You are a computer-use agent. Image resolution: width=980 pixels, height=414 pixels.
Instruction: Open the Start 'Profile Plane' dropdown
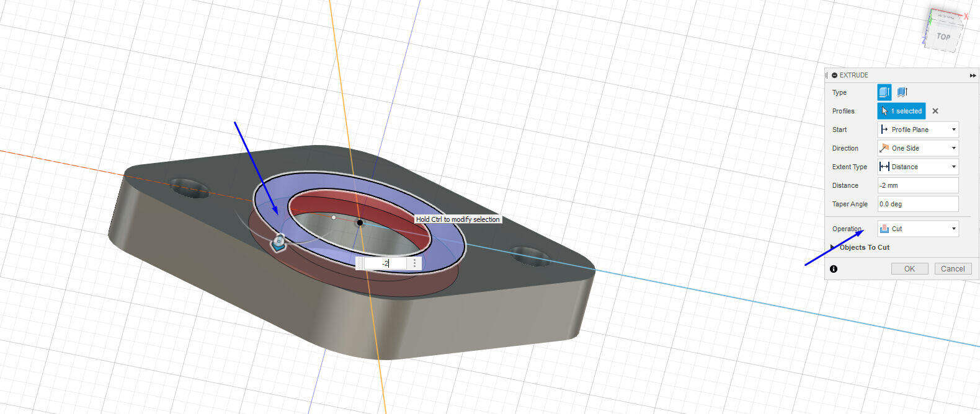point(918,130)
